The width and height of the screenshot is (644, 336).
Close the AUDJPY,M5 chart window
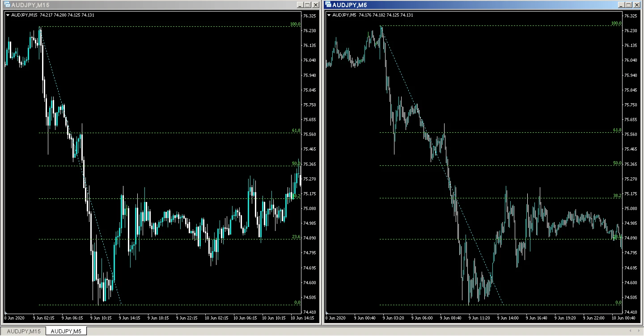coord(637,4)
